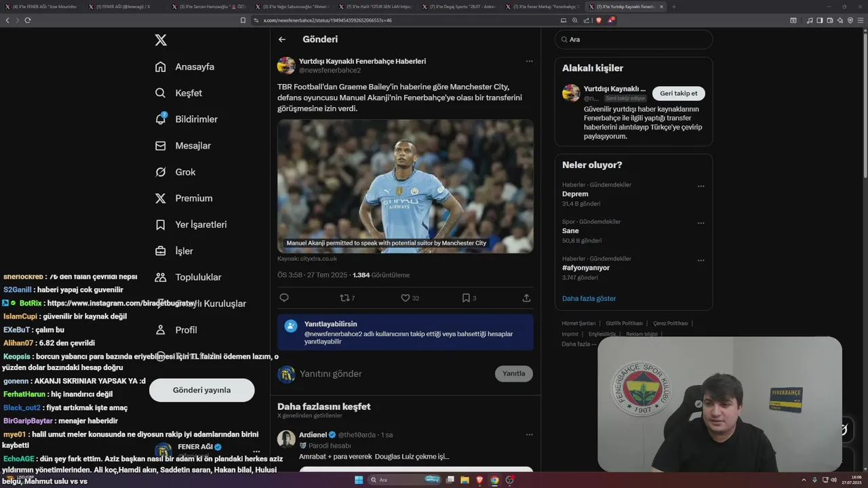Click the Yanıtla reply button
Screen dimensions: 868x488
pos(514,373)
